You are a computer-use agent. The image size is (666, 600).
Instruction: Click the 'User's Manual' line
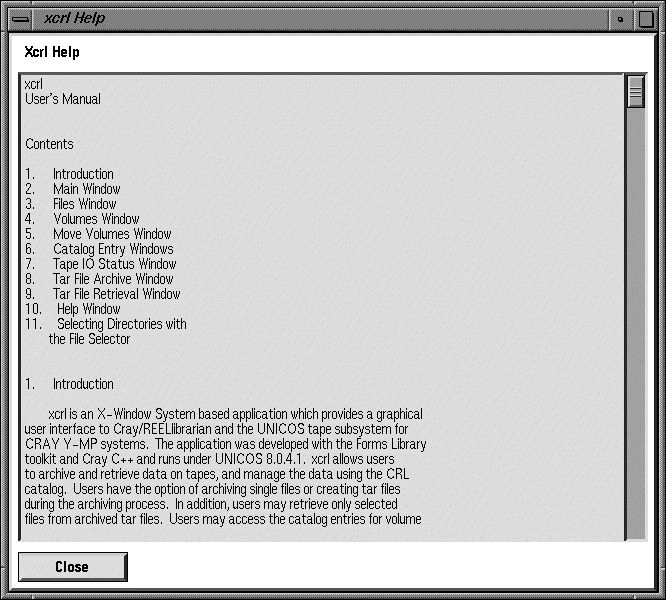(x=63, y=99)
